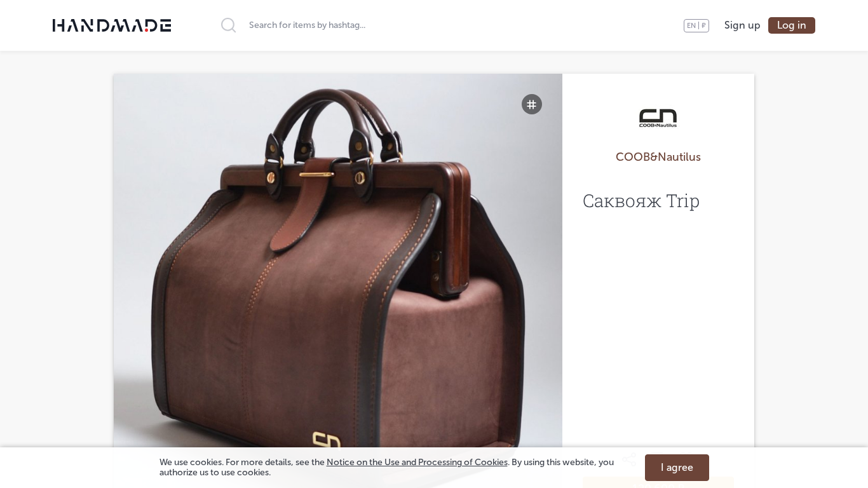Viewport: 868px width, 488px height.
Task: Click the search magnifier icon
Action: coord(228,25)
